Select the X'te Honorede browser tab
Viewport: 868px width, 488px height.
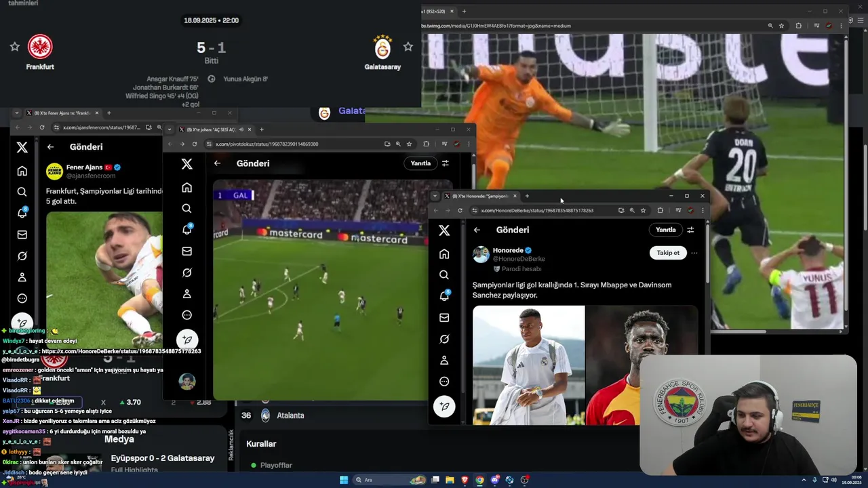[479, 196]
